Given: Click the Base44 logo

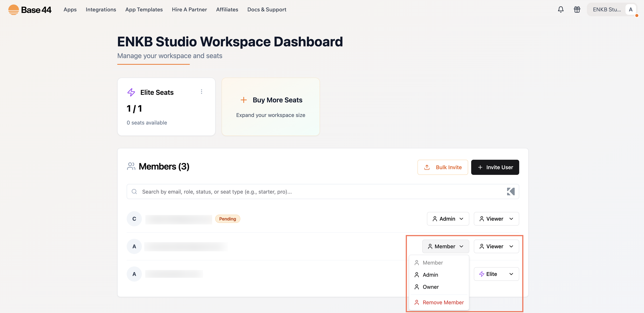Looking at the screenshot, I should point(29,9).
